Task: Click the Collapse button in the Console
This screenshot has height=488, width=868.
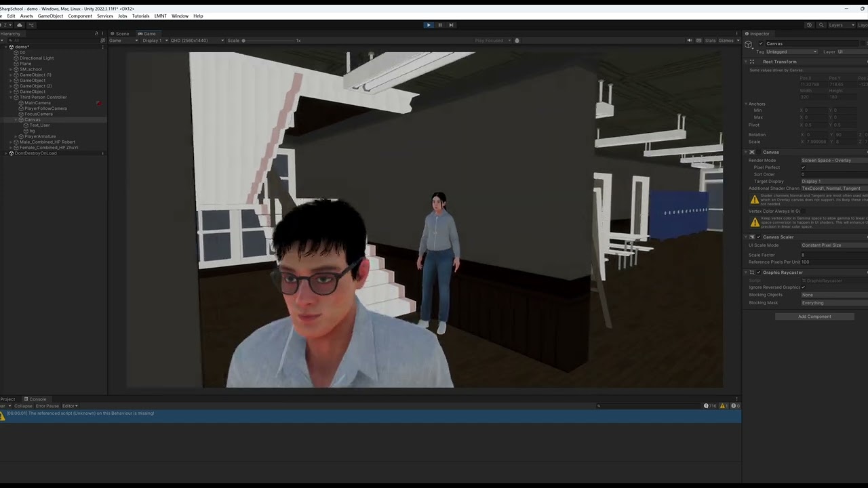Action: tap(23, 406)
